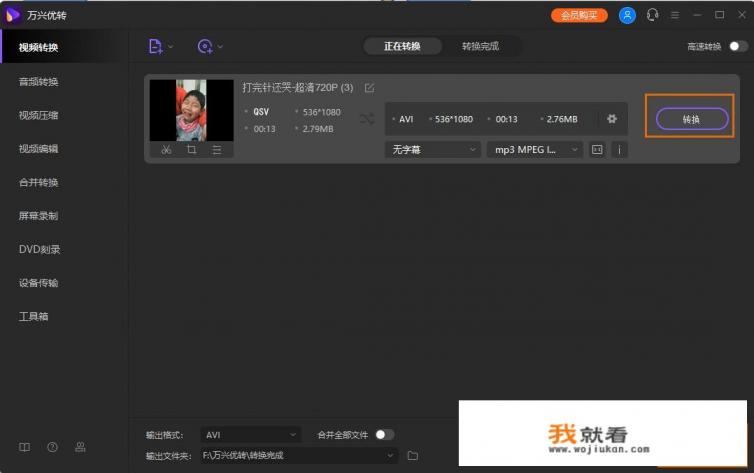The image size is (754, 473).
Task: Click the community users icon at bottom left
Action: [80, 447]
